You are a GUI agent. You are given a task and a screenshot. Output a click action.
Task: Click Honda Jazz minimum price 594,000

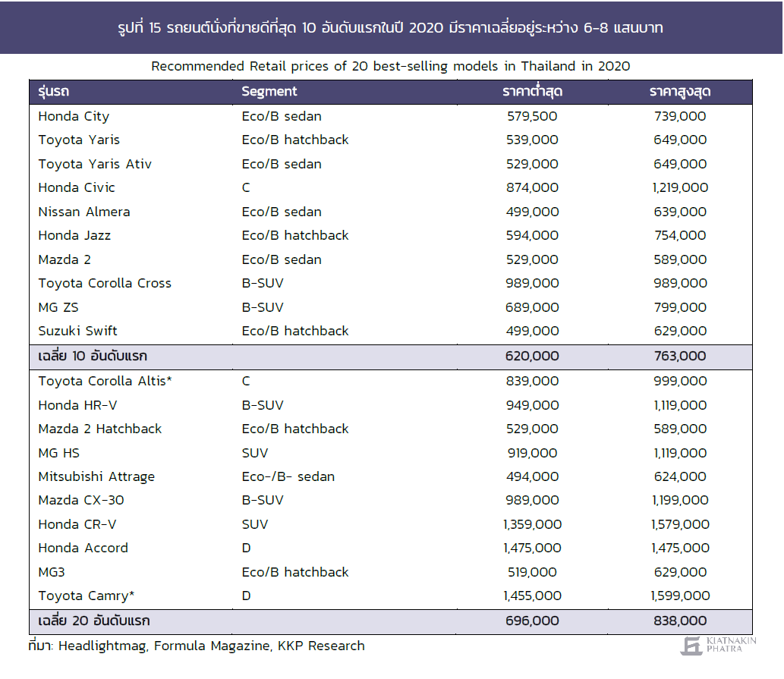(x=532, y=235)
